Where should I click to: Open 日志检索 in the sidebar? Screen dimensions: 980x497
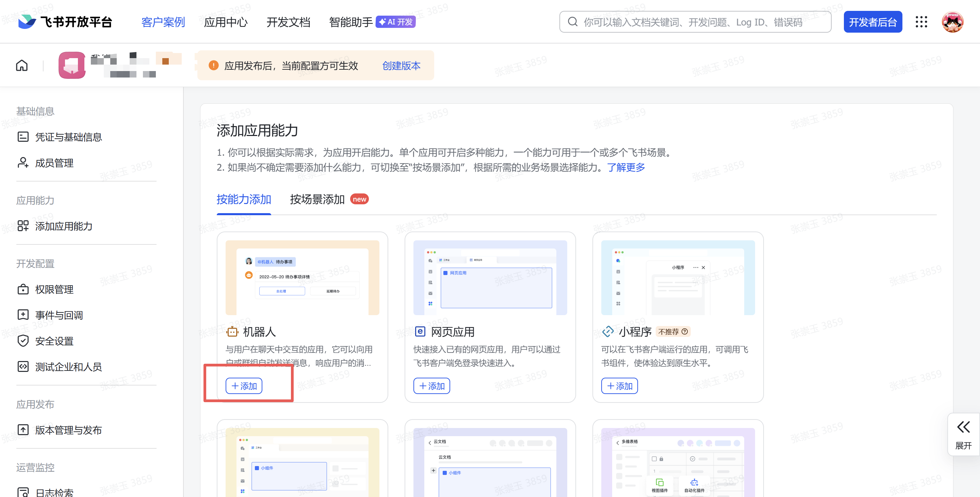[x=54, y=493]
